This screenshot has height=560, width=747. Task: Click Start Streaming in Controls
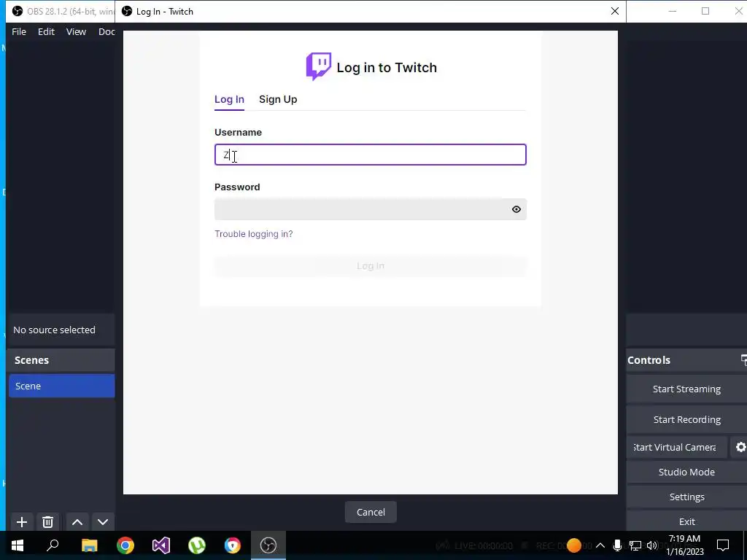click(686, 389)
